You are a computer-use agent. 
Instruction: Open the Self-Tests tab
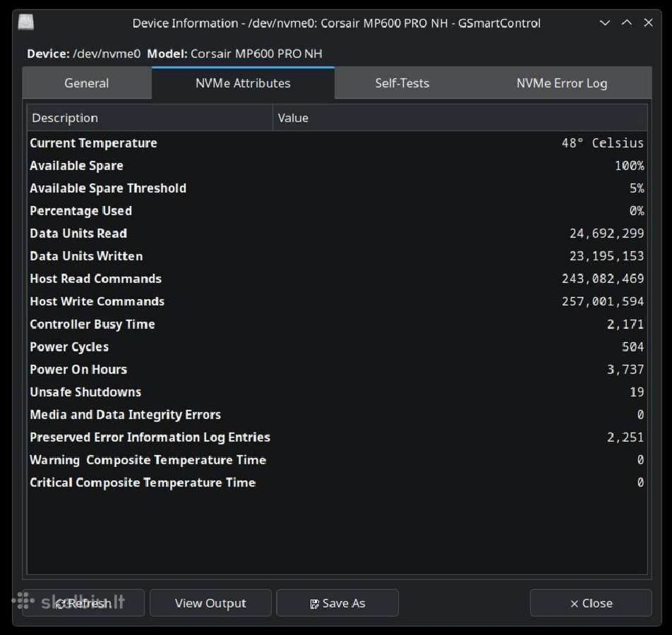pyautogui.click(x=402, y=83)
